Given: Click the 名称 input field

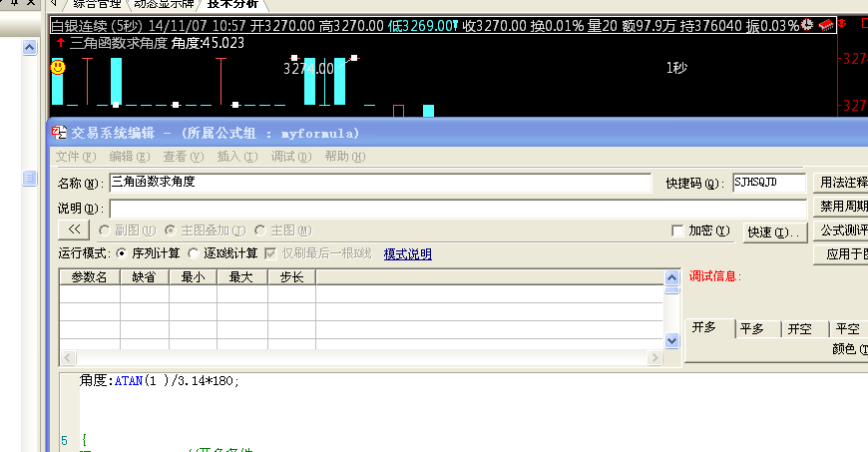Looking at the screenshot, I should (x=380, y=183).
